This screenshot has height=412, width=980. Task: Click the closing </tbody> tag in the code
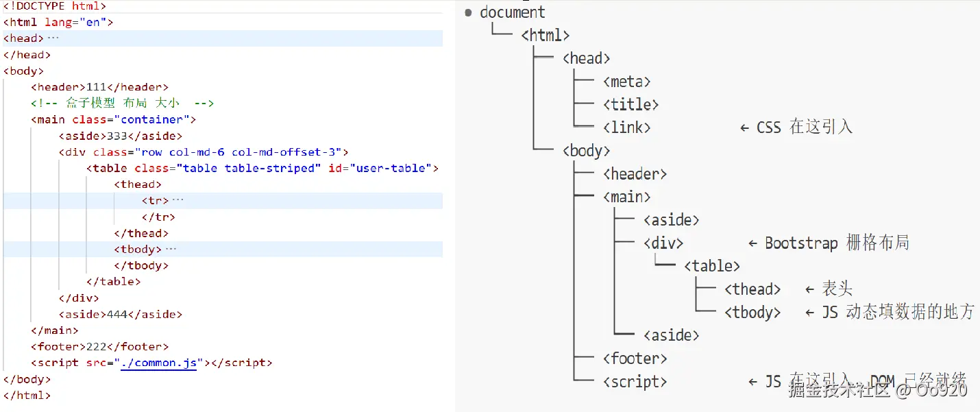[141, 265]
